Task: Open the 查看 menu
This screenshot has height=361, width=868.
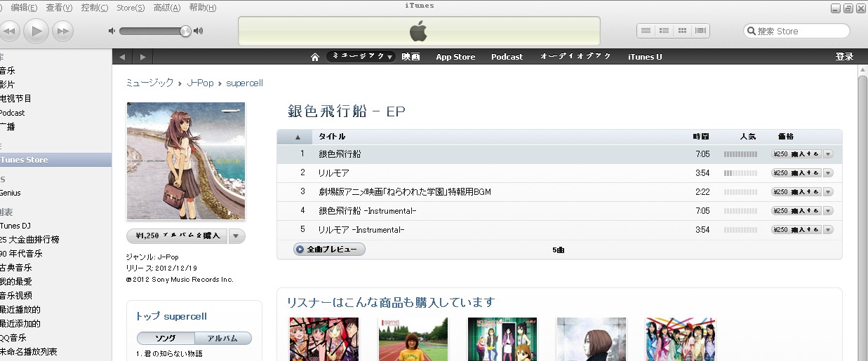Action: pos(59,8)
